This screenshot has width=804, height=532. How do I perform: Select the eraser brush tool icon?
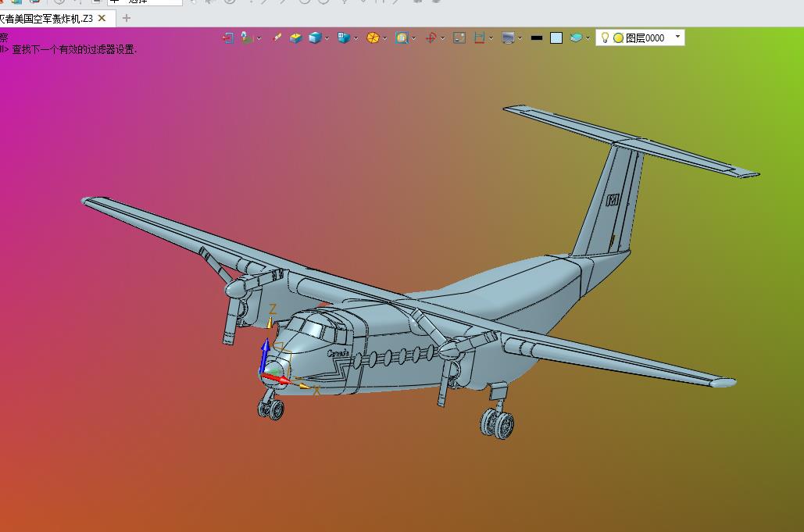277,37
